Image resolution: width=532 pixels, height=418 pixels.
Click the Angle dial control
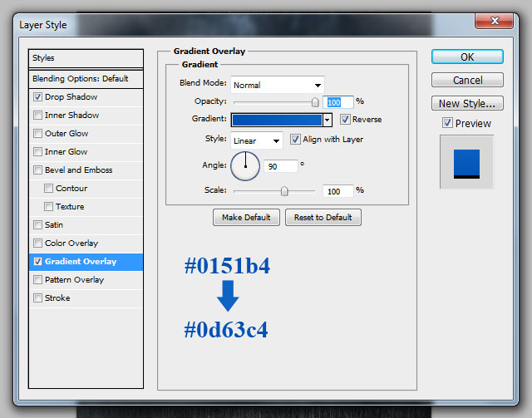[245, 166]
